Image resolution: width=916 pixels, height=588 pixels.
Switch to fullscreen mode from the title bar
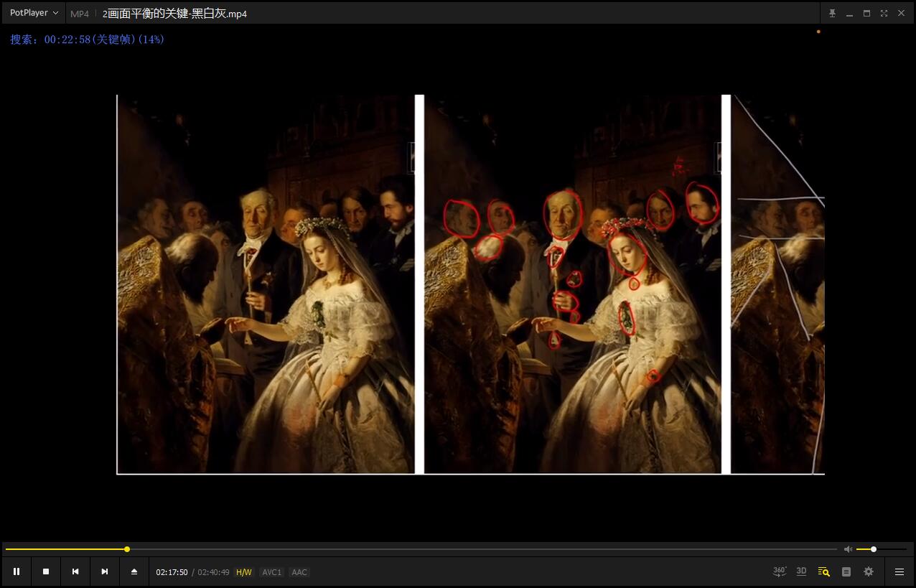pyautogui.click(x=884, y=13)
